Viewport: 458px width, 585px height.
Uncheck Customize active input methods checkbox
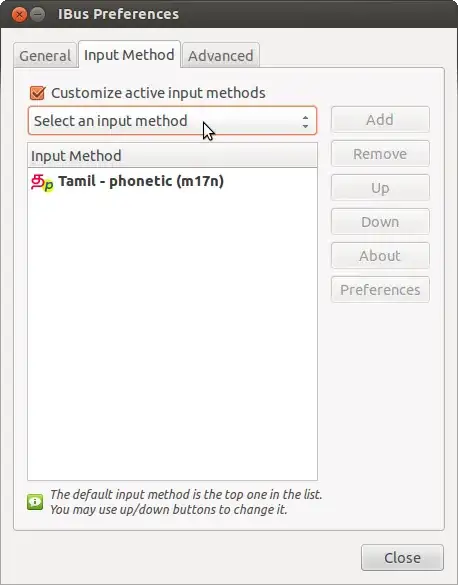click(37, 93)
